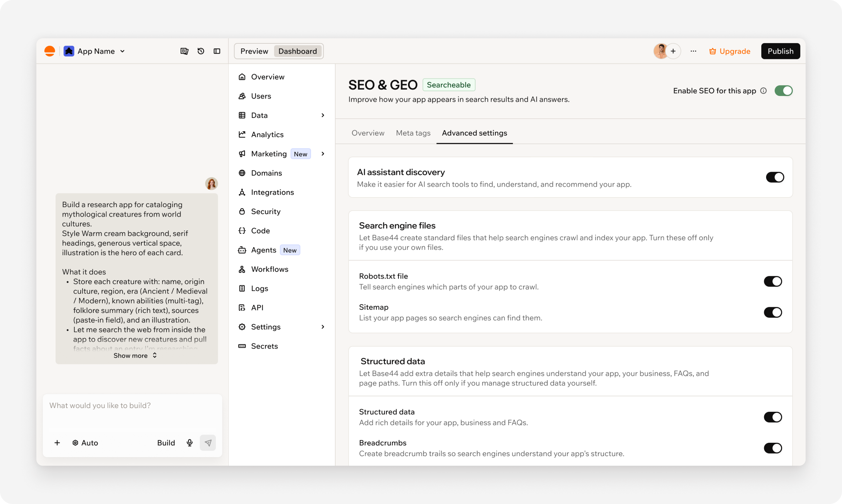842x504 pixels.
Task: Toggle the Structured data switch
Action: [773, 417]
